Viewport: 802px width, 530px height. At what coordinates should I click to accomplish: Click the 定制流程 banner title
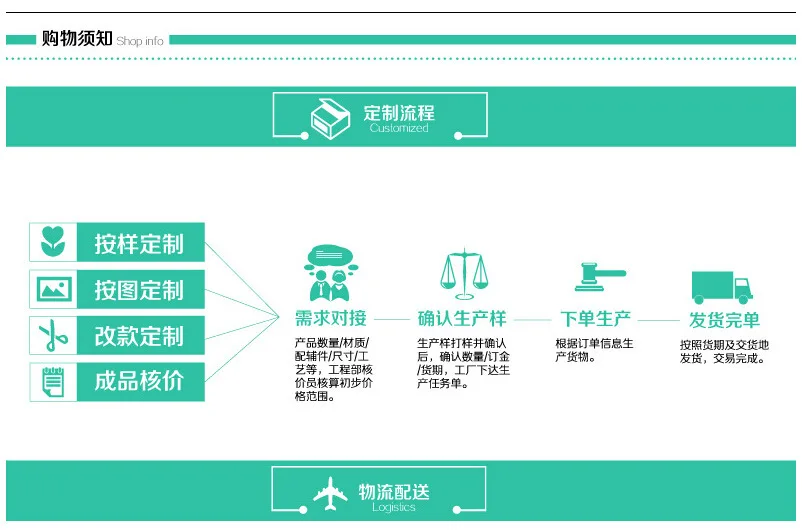click(399, 113)
